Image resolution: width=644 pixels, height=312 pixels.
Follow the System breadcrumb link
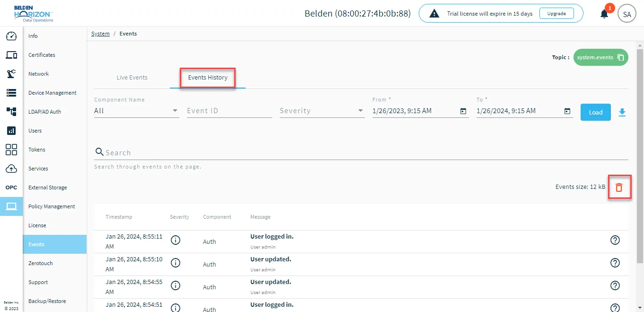pos(100,34)
